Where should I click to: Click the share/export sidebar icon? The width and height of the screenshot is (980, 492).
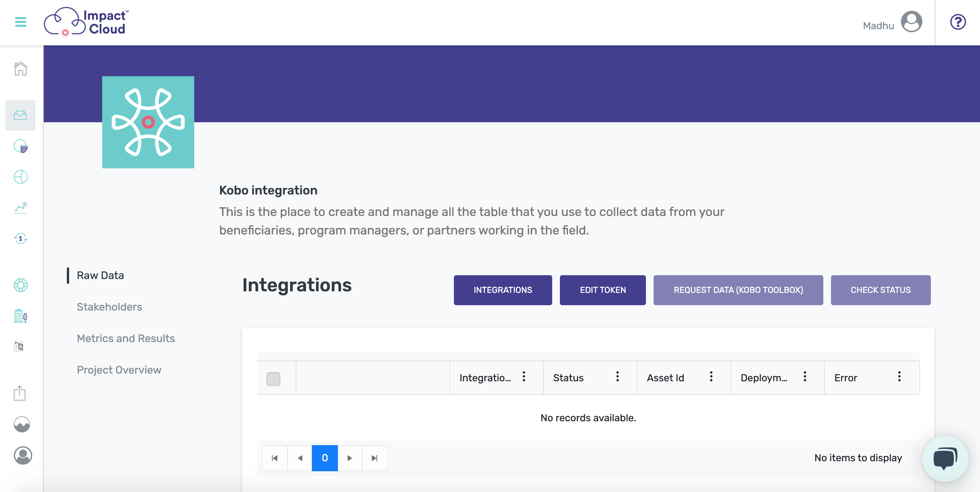(20, 393)
